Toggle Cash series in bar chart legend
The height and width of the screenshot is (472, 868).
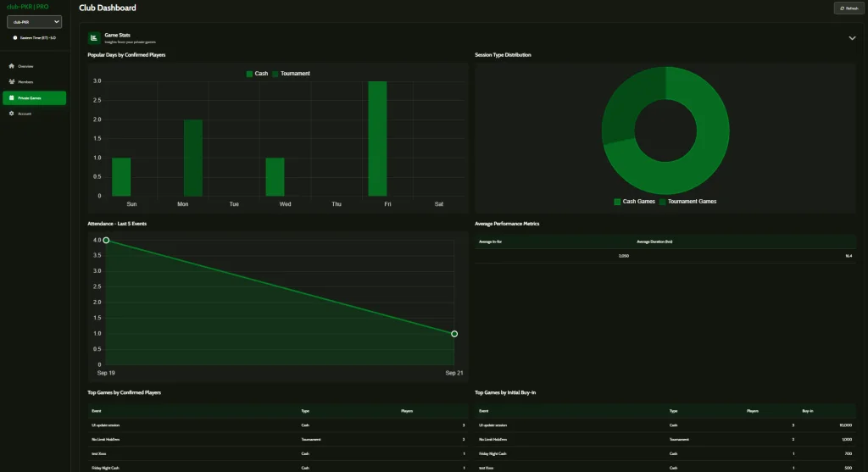pos(257,74)
